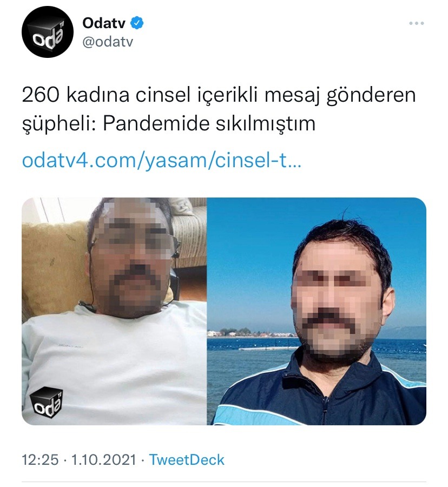Image resolution: width=448 pixels, height=487 pixels.
Task: Click the 1.10.2021 tweet date
Action: [x=104, y=459]
